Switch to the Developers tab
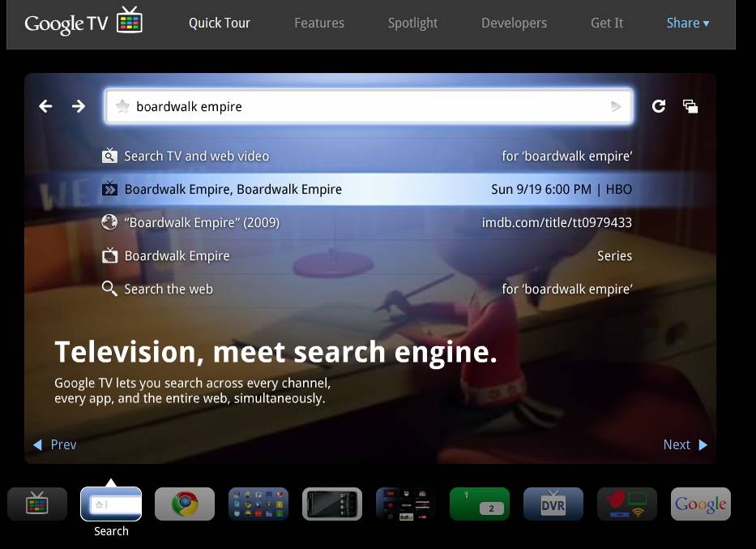756x549 pixels. pyautogui.click(x=514, y=23)
